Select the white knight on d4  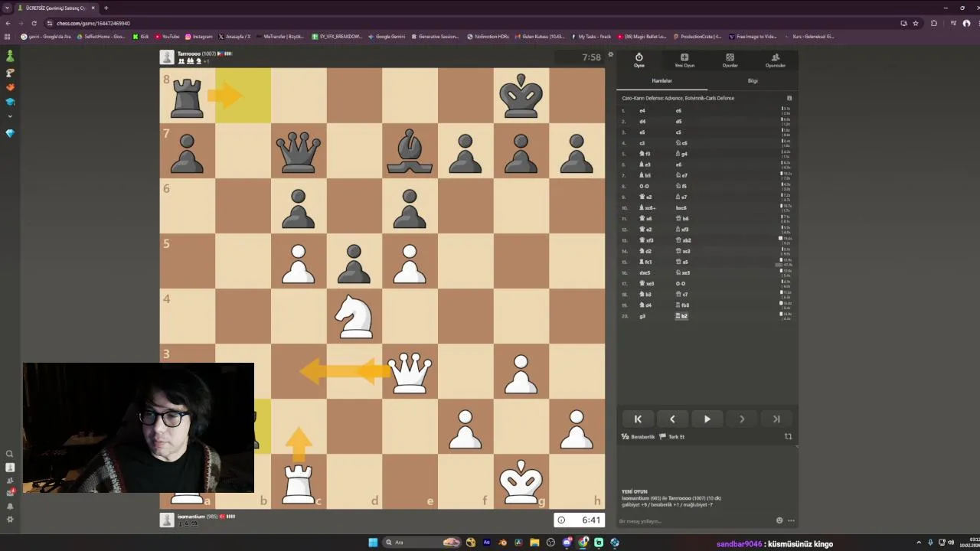(354, 316)
